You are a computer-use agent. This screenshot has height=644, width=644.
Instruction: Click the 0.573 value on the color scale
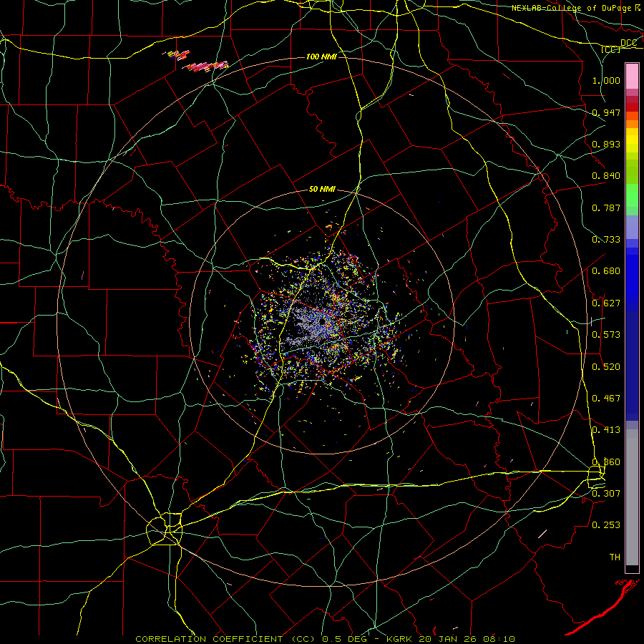tap(606, 335)
